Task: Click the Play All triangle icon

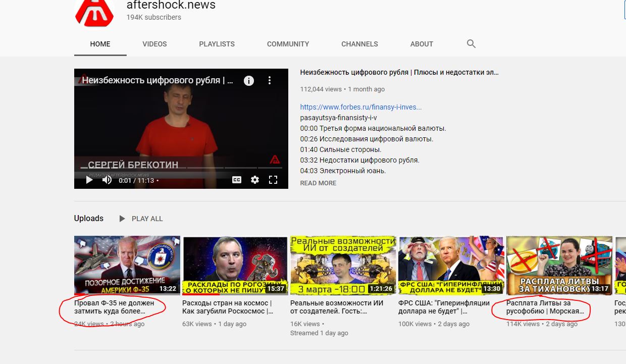Action: (x=122, y=219)
